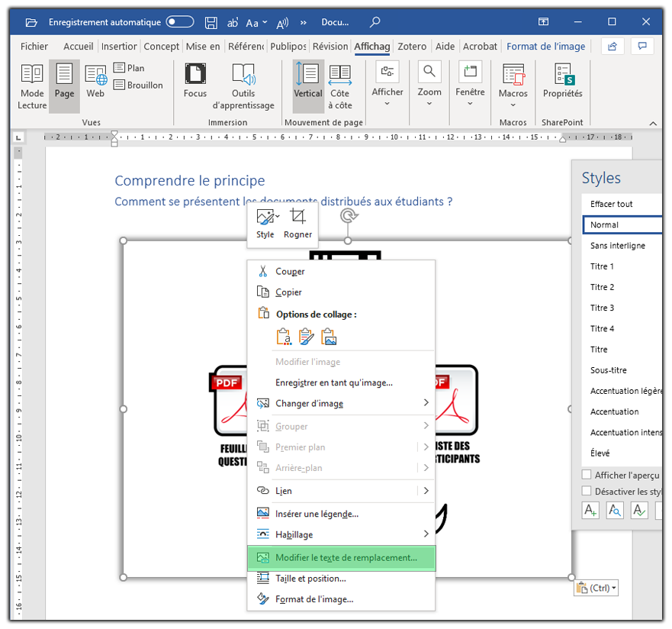Switch to Mode Lecture view
The width and height of the screenshot is (672, 629).
coord(32,86)
